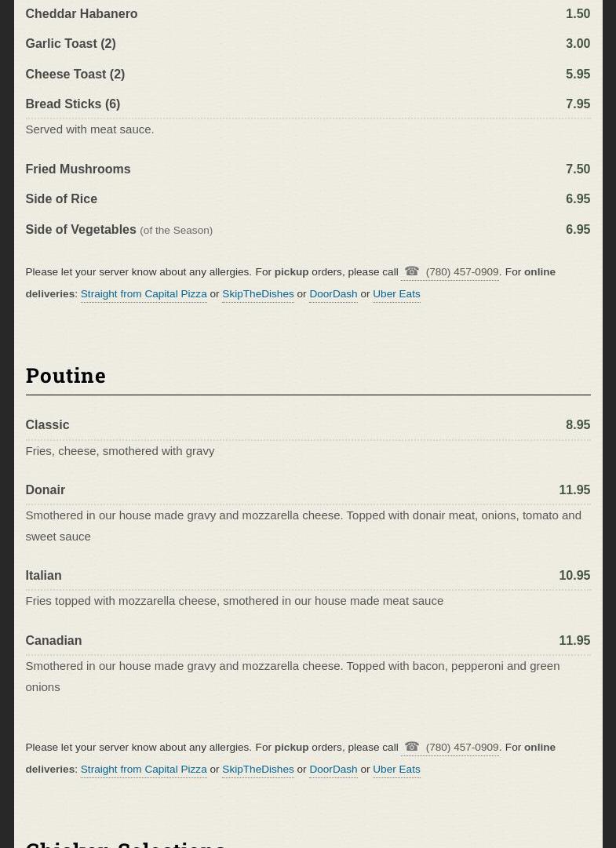Open the upper Straight from Capital Pizza link
Image resolution: width=616 pixels, height=848 pixels.
(144, 294)
